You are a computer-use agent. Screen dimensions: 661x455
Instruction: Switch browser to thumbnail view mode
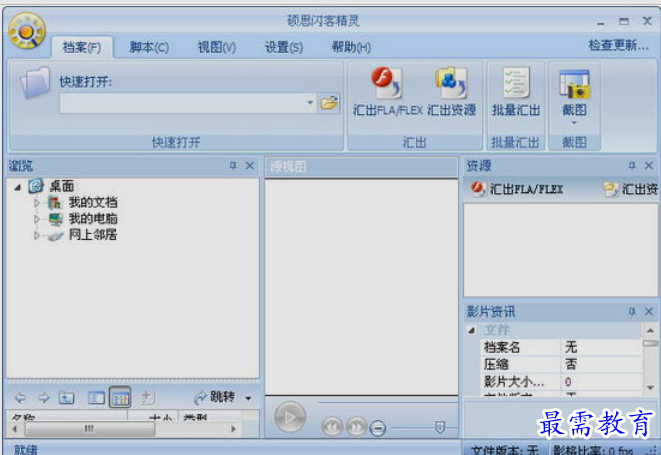tap(120, 397)
